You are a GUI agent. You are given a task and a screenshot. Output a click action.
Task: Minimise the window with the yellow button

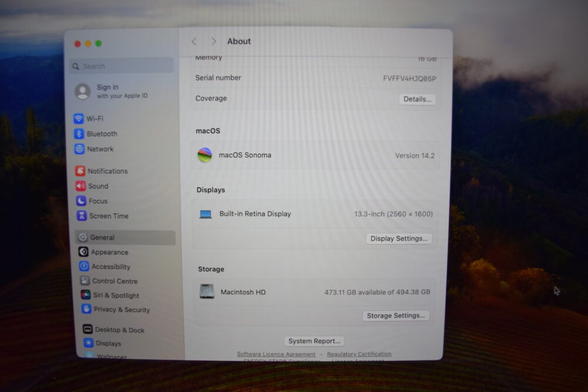[x=88, y=43]
